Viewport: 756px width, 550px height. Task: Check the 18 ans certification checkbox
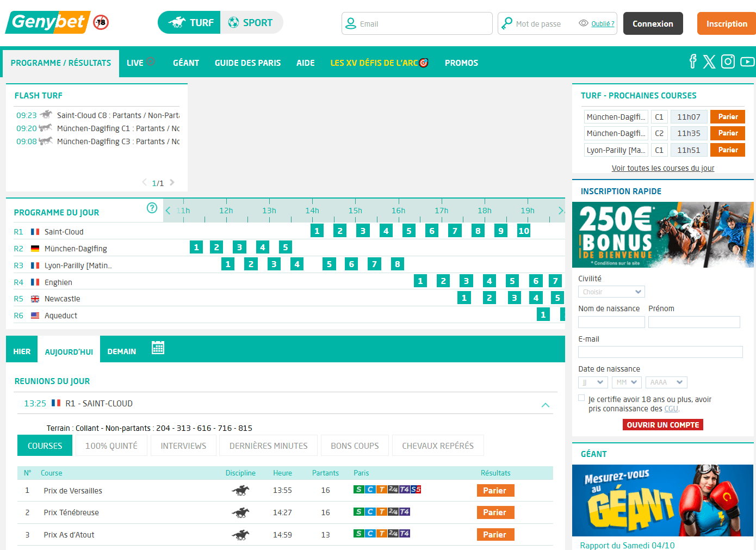pos(581,398)
